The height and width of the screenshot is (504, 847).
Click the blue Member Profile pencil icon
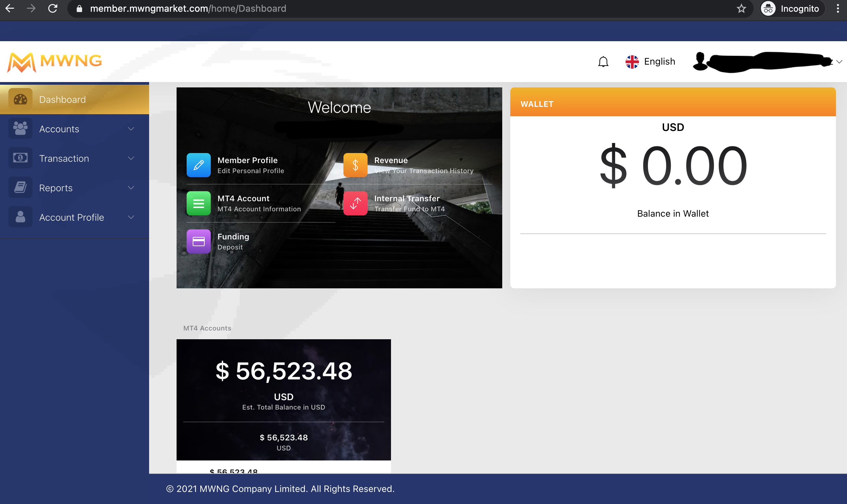(x=198, y=165)
